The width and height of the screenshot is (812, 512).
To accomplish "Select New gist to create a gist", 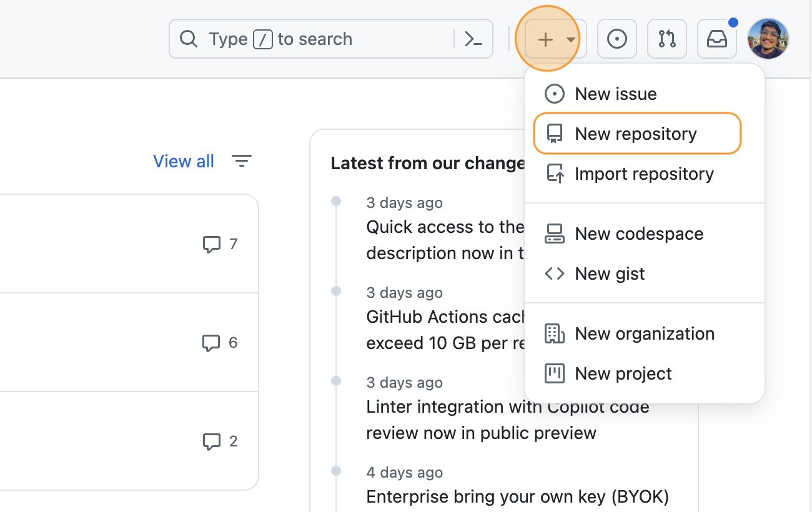I will pos(610,273).
